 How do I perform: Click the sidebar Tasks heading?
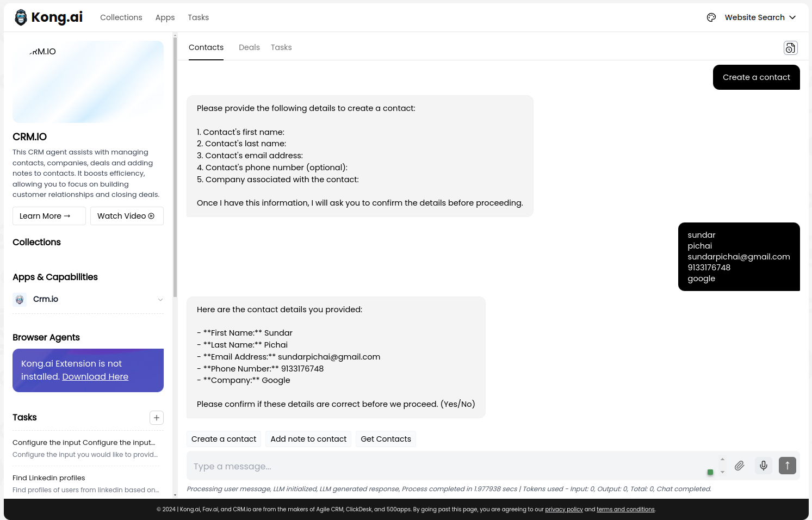(24, 417)
